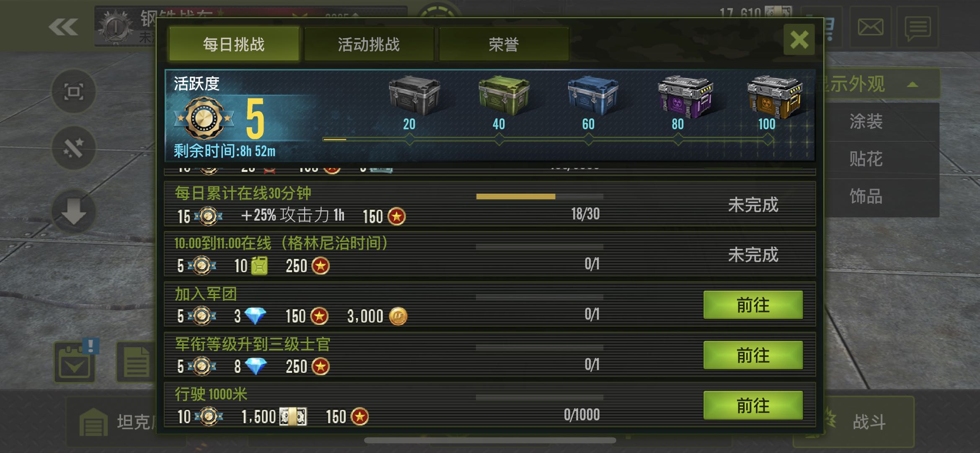Open the blue 60-point reward crate
The image size is (980, 453).
point(593,96)
